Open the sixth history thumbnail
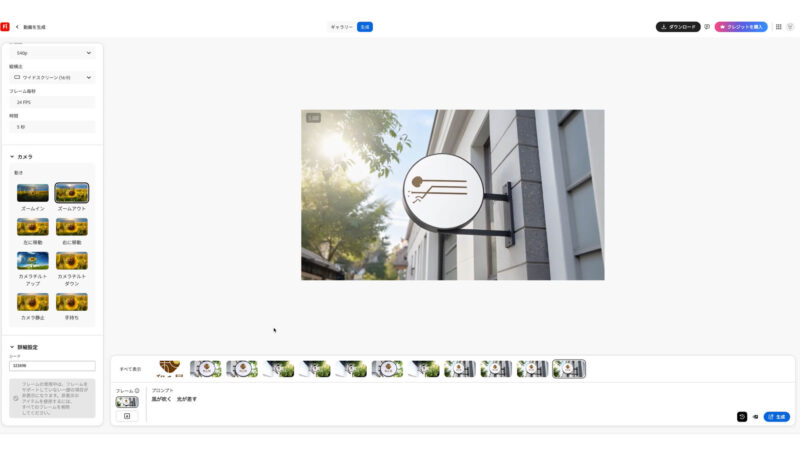800x457 pixels. point(351,369)
